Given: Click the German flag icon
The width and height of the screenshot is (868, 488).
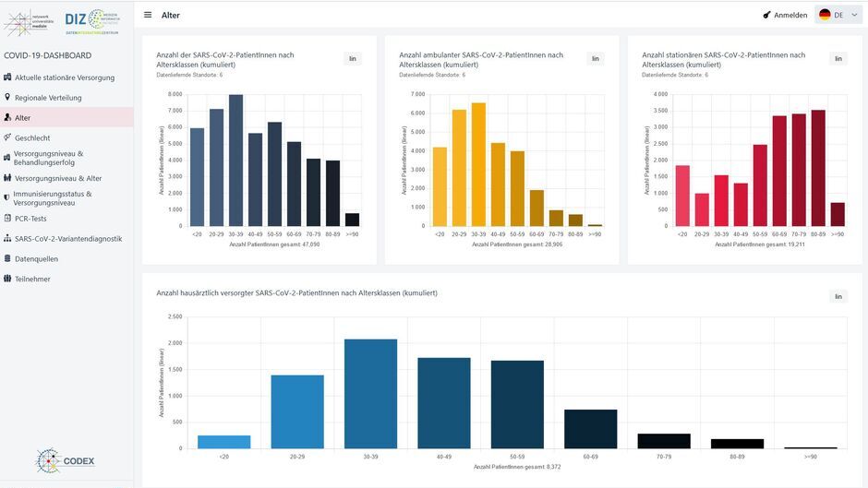Looking at the screenshot, I should click(x=825, y=15).
